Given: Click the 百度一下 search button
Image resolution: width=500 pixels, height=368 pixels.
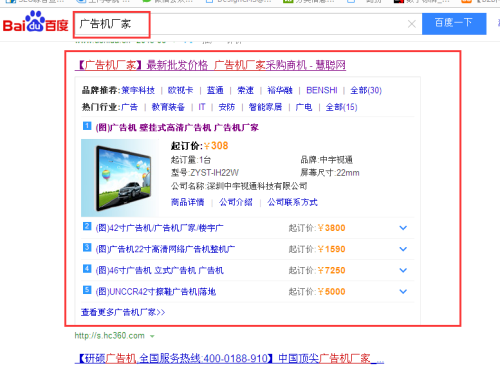Looking at the screenshot, I should point(454,24).
